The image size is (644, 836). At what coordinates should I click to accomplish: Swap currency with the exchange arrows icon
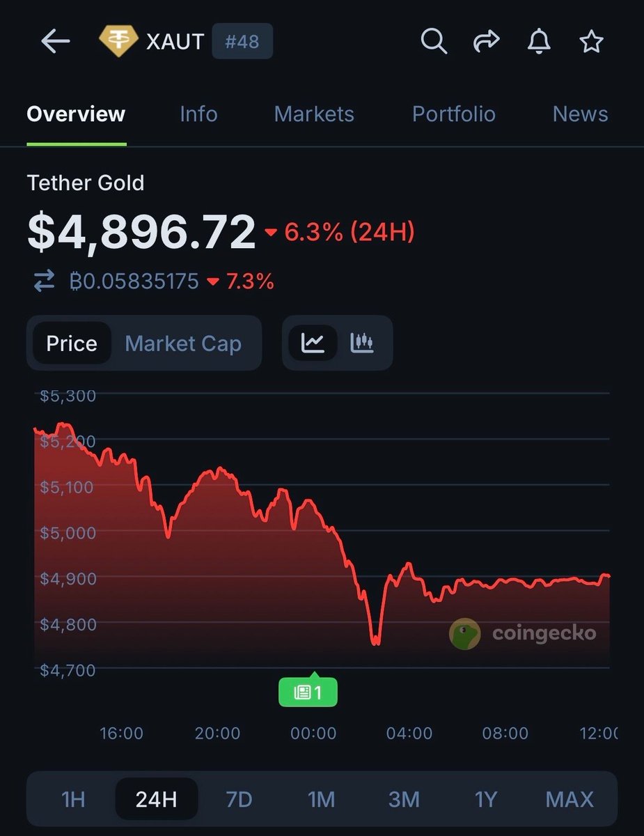click(44, 281)
